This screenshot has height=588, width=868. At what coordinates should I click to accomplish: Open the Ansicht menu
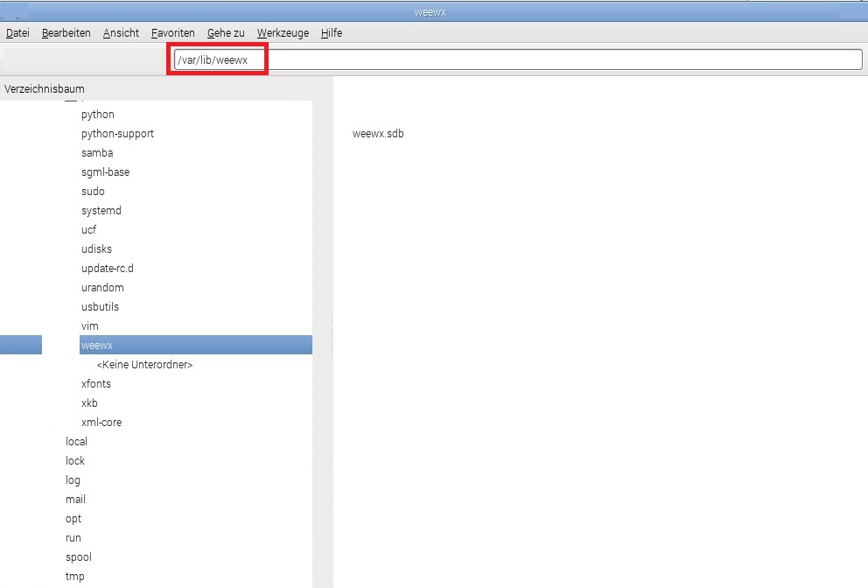(121, 33)
